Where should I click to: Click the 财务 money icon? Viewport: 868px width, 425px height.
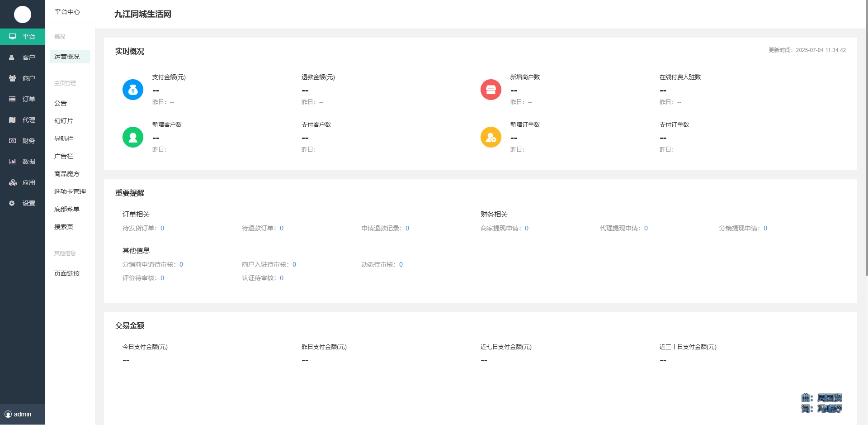tap(12, 141)
